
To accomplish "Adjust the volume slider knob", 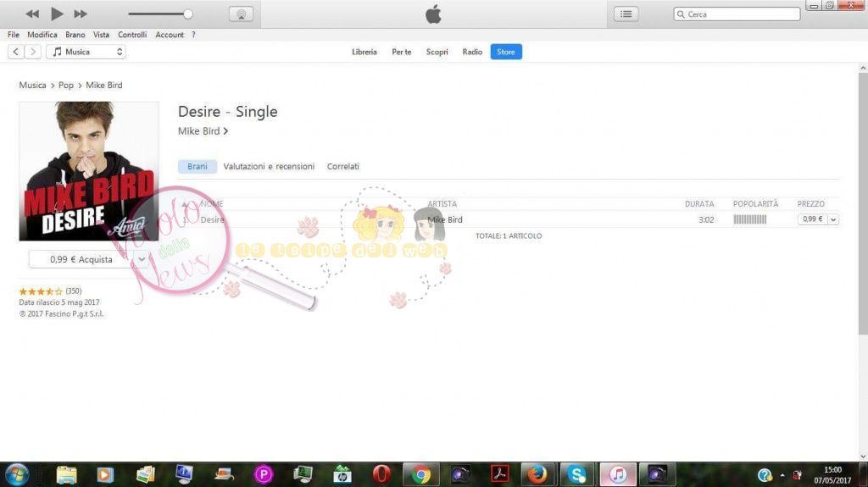I will (x=188, y=14).
